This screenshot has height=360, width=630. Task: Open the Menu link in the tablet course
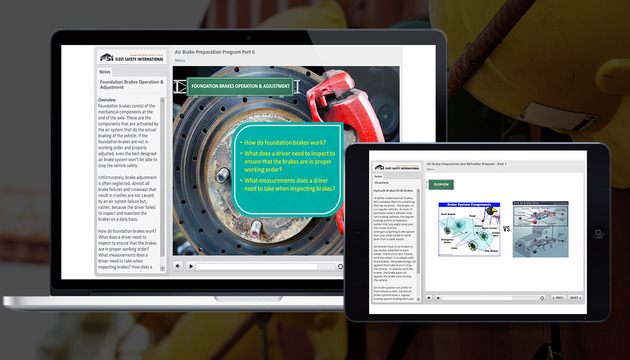coord(430,169)
